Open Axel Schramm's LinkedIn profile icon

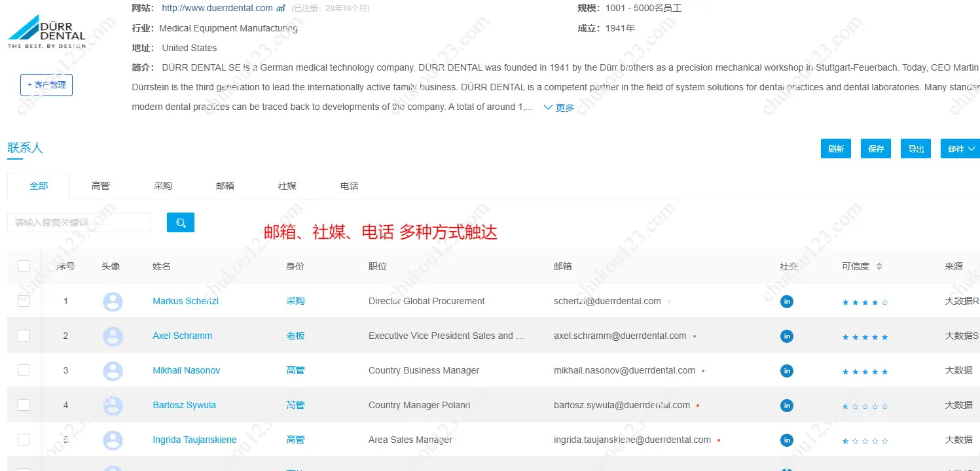click(787, 336)
